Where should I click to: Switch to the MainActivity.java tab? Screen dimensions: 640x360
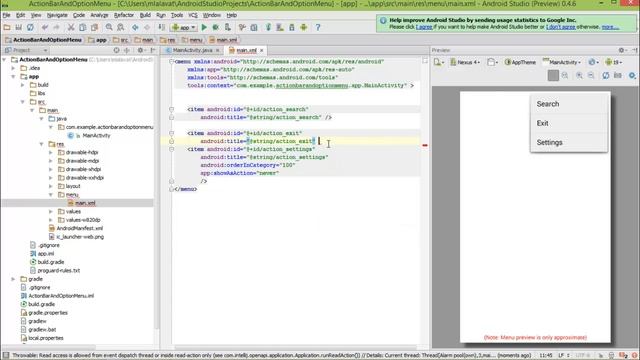[192, 50]
